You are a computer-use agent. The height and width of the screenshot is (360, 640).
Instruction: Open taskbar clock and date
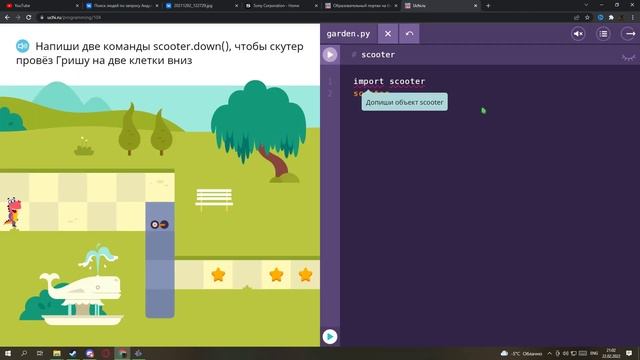click(611, 353)
